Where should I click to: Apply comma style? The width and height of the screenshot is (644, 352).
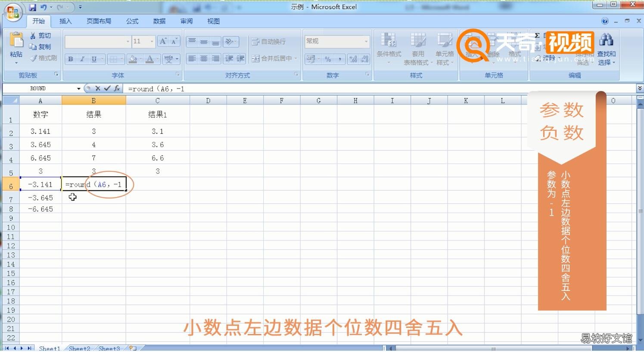point(339,59)
